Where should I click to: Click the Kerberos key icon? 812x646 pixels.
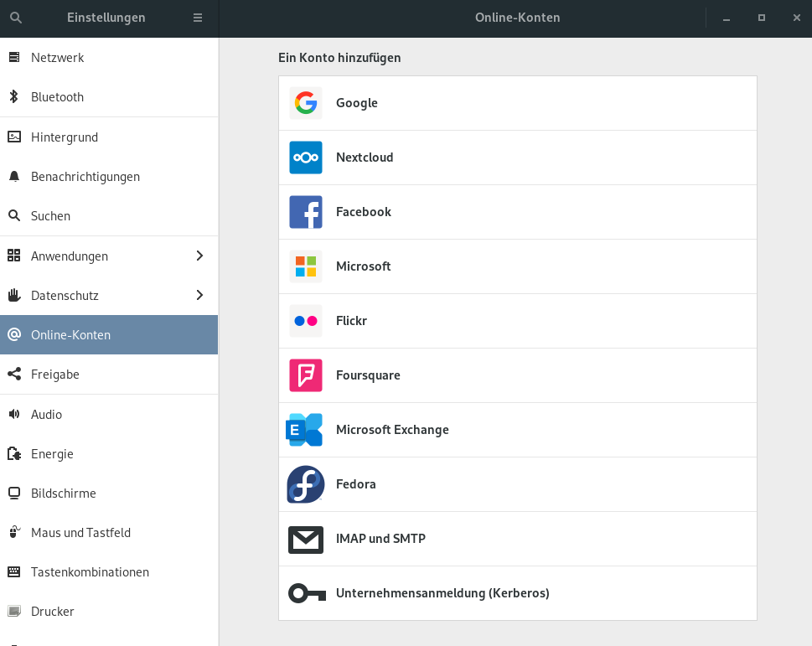tap(307, 593)
